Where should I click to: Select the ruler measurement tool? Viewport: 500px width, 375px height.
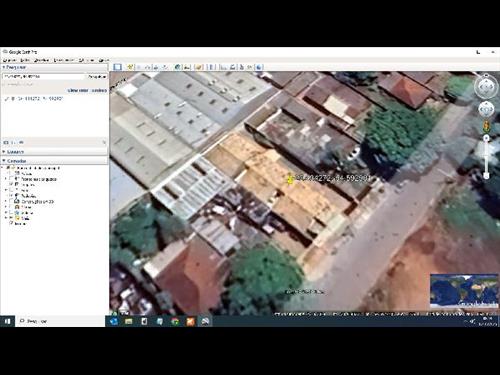coord(211,67)
